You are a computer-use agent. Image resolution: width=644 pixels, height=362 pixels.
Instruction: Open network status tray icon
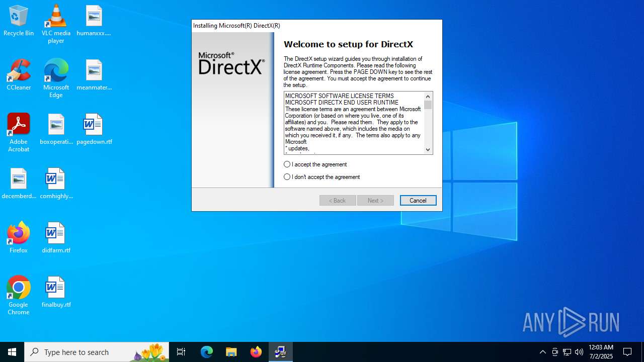pos(567,352)
